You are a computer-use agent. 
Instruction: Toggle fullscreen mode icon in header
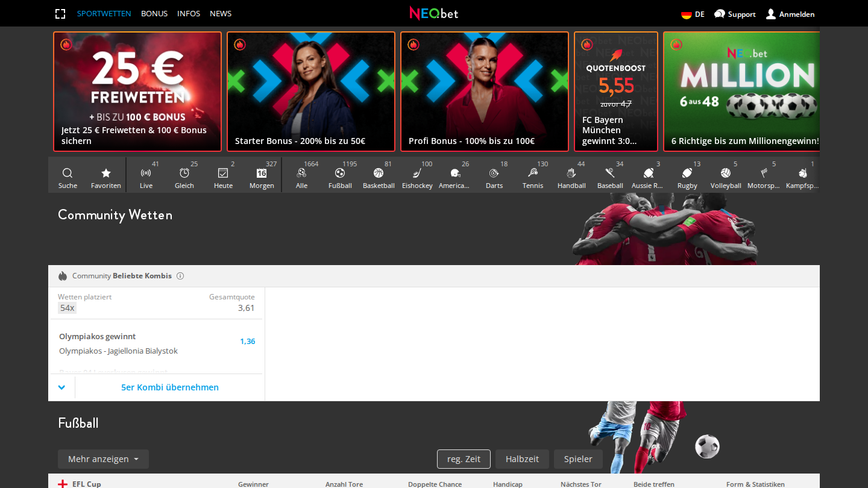pyautogui.click(x=60, y=14)
